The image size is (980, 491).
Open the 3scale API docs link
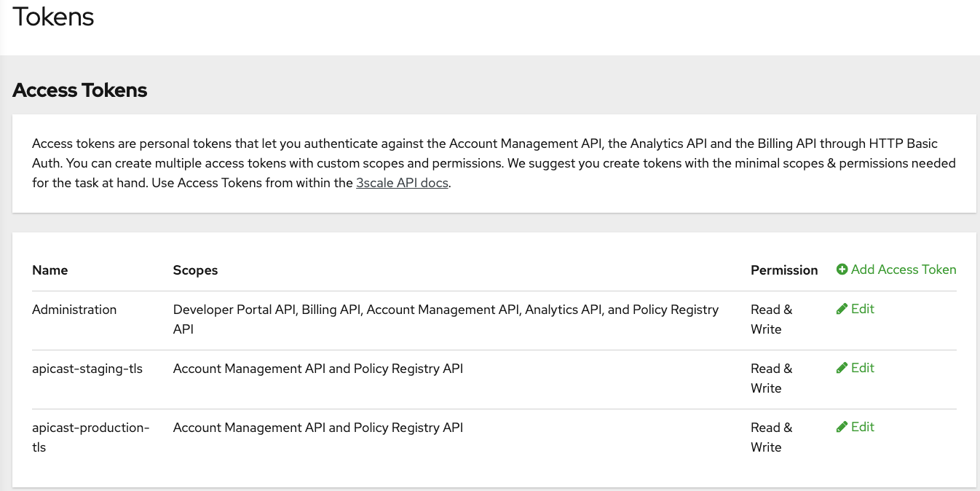coord(402,183)
